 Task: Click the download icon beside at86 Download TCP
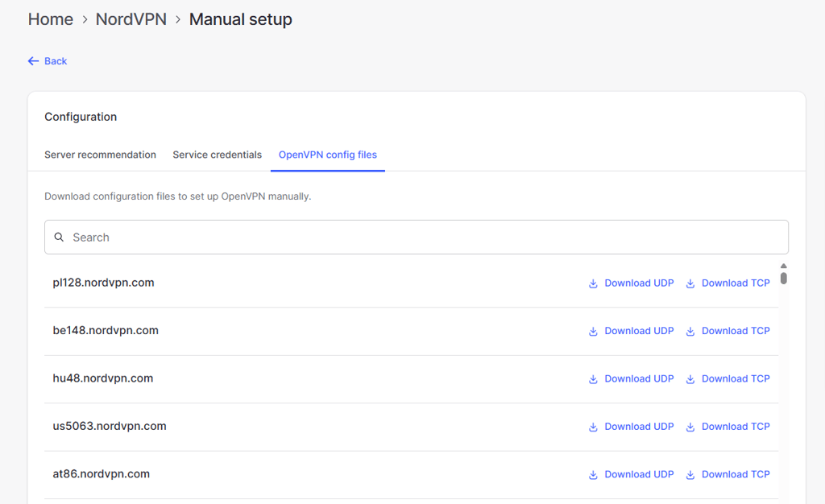click(690, 475)
